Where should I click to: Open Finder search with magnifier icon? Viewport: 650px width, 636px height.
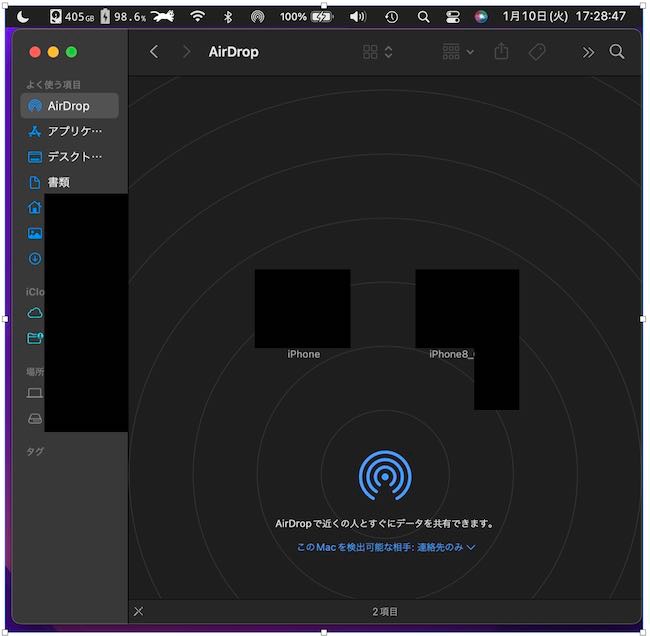point(617,52)
